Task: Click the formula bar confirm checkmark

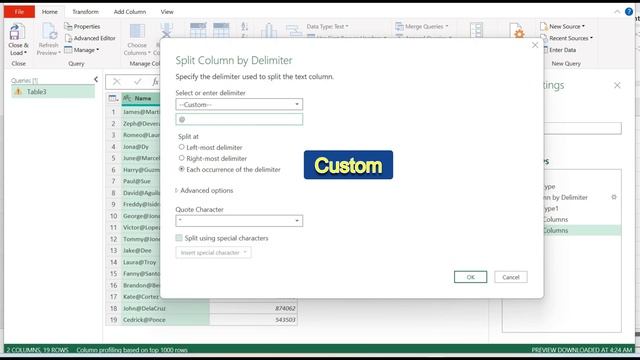Action: [x=138, y=82]
